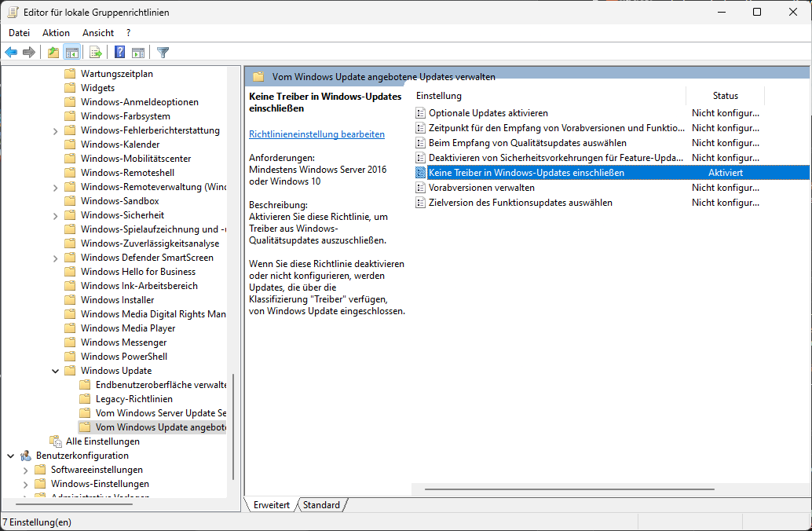This screenshot has height=531, width=812.
Task: Select the Wartungszeitplan tree item
Action: point(116,74)
